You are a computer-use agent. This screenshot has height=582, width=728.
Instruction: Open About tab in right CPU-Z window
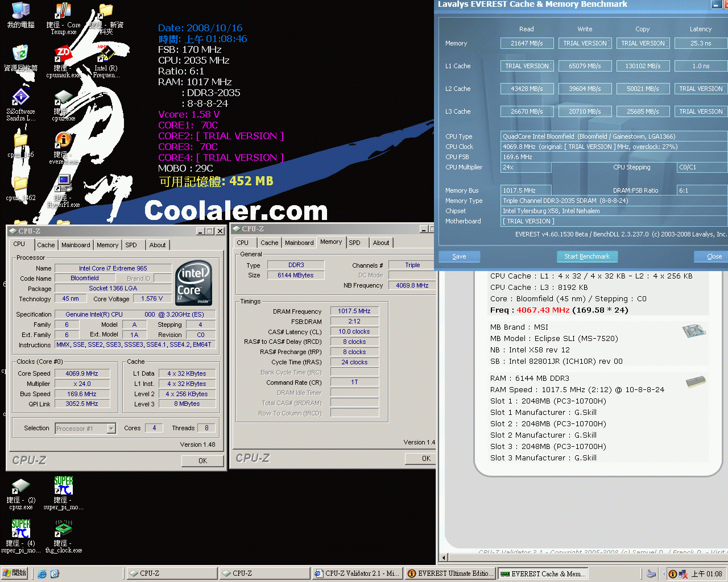click(x=381, y=243)
